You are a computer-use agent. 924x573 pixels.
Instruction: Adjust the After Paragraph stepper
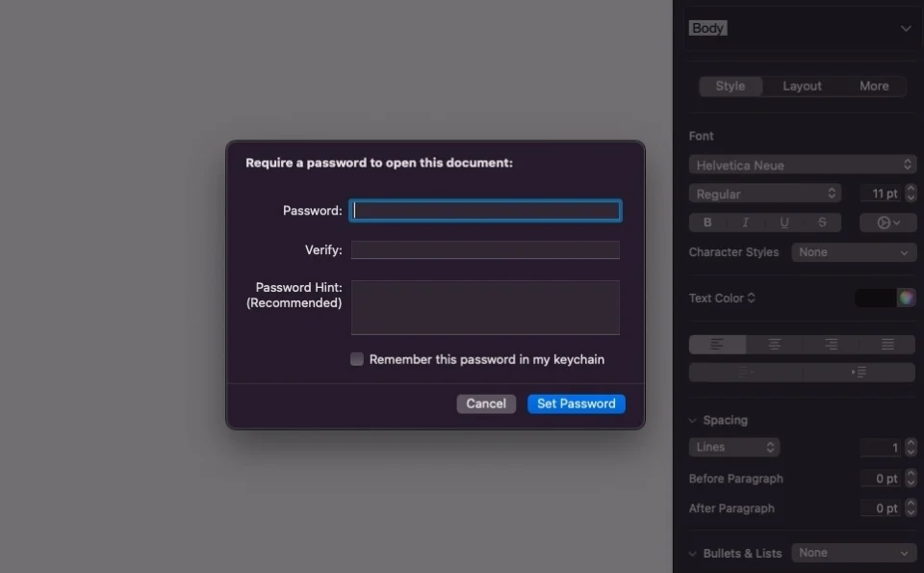(911, 508)
